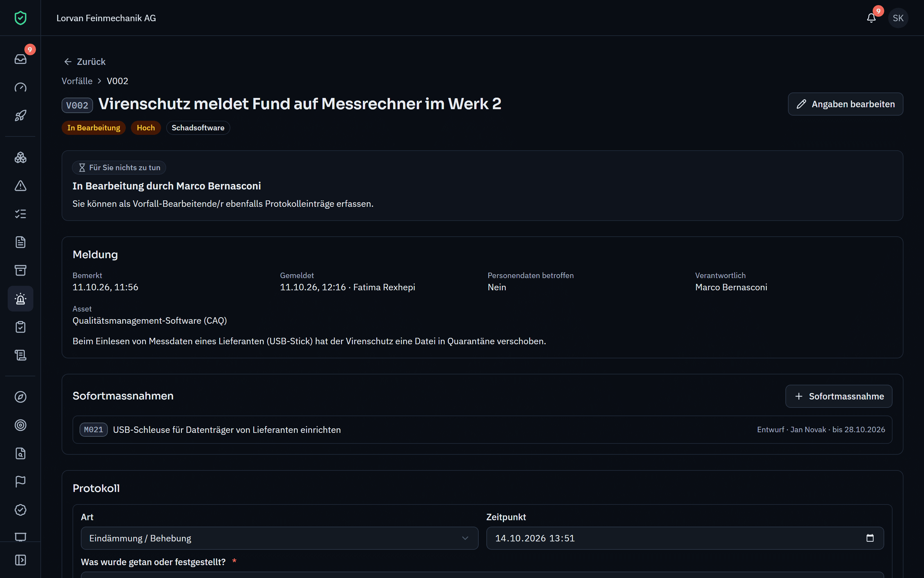Click gemeldet value 11.10.26, 12:16 · Fatima Rexhepi
The width and height of the screenshot is (924, 578).
[x=347, y=287]
